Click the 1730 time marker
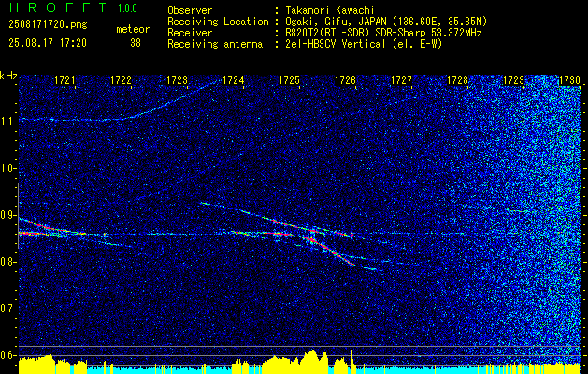Image resolution: width=588 pixels, height=374 pixels. 569,79
